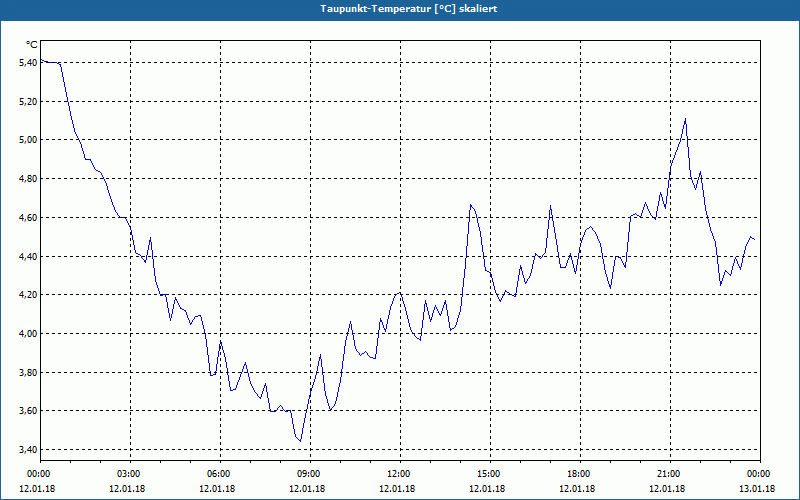This screenshot has height=500, width=800.
Task: Click the 12.01.18 date under 15:00
Action: coord(487,488)
